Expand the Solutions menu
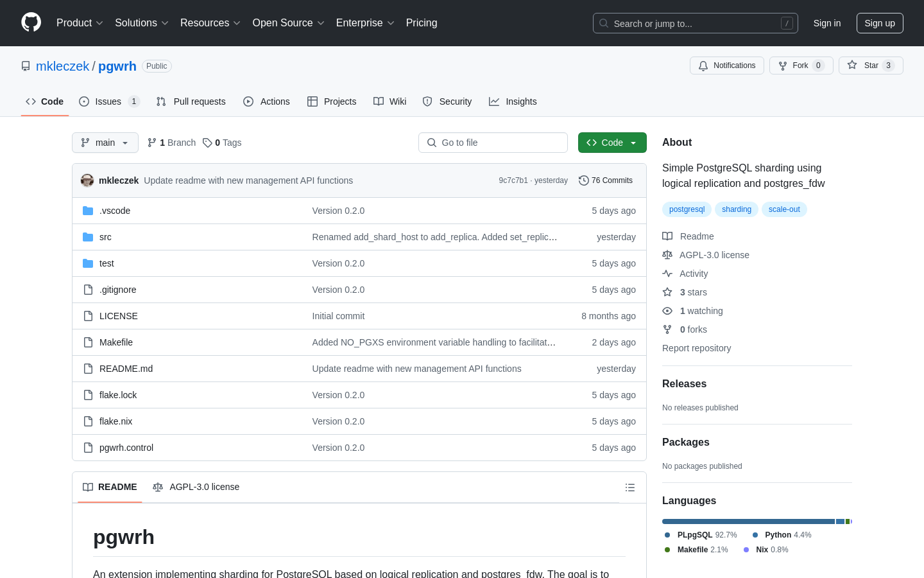Screen dimensions: 924x578 click(142, 22)
